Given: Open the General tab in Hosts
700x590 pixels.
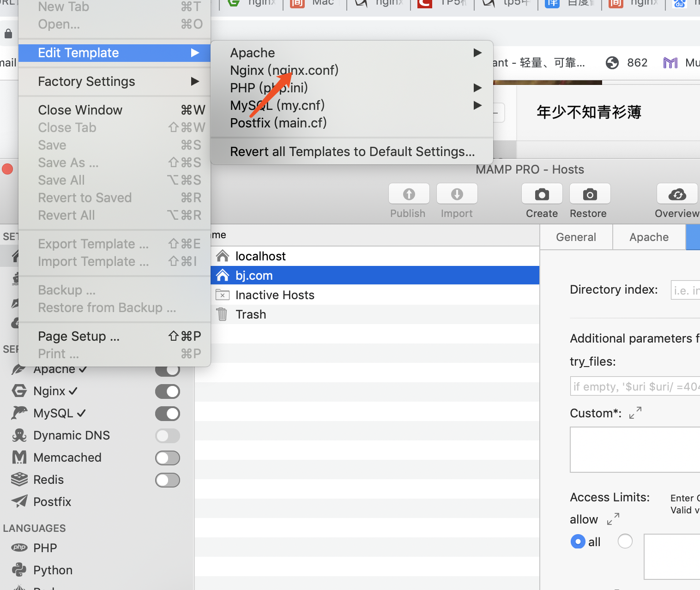Looking at the screenshot, I should click(576, 237).
